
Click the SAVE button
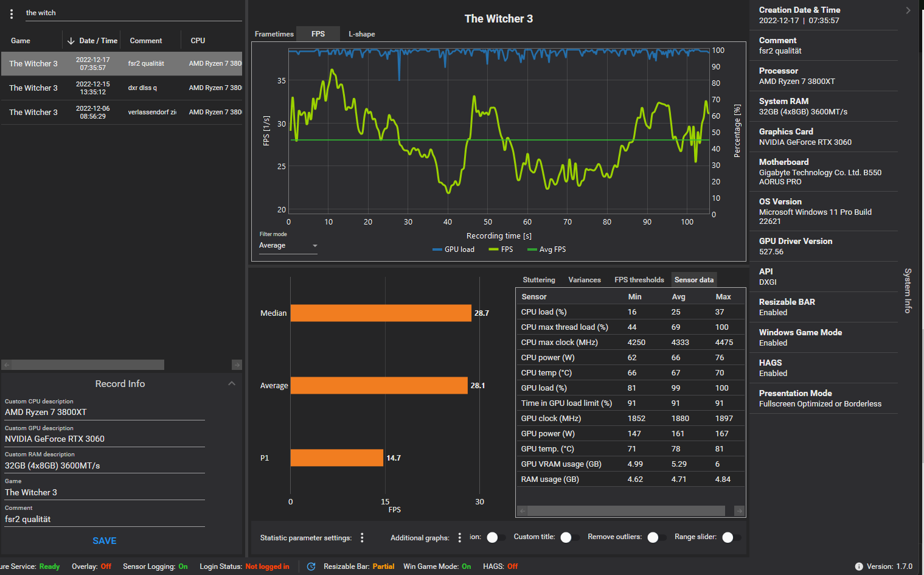[105, 541]
